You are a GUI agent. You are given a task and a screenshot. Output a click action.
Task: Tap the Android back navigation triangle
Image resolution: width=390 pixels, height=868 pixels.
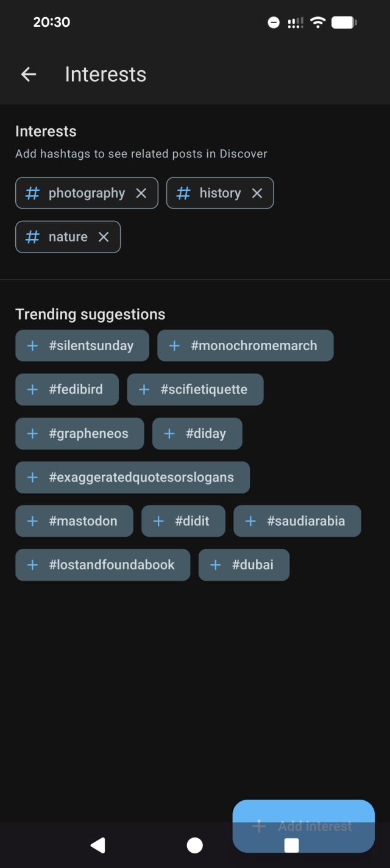coord(98,845)
